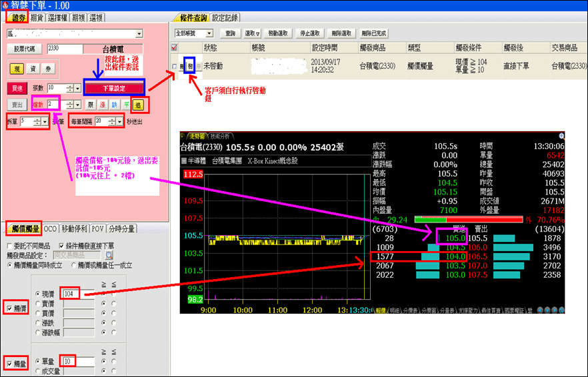Click the 刪除選取 button

click(x=341, y=33)
